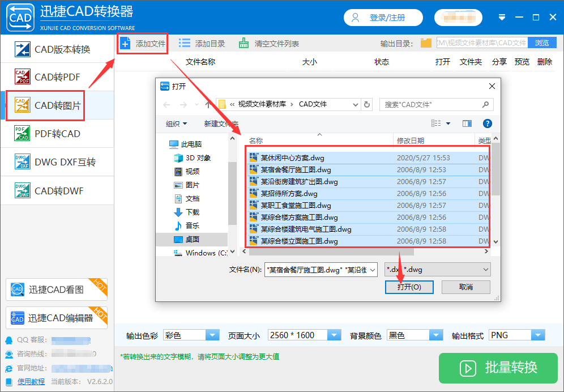This screenshot has height=392, width=564.
Task: Select 图片 folder in navigation tree
Action: pyautogui.click(x=187, y=185)
